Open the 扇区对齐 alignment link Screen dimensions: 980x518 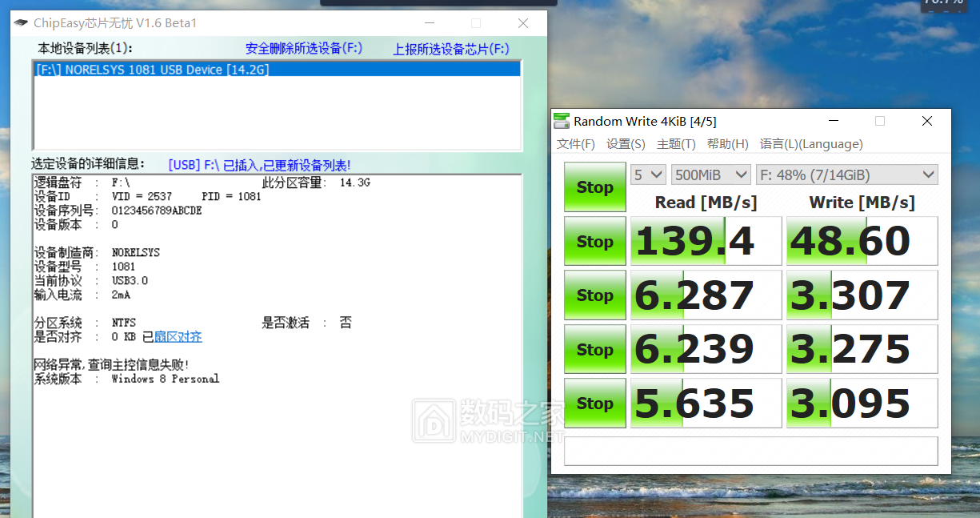pos(178,335)
